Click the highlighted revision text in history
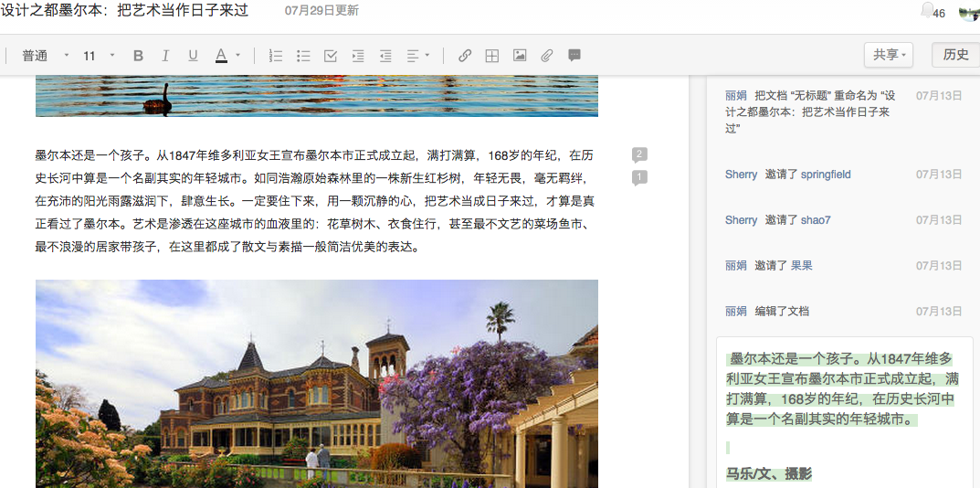 click(841, 388)
